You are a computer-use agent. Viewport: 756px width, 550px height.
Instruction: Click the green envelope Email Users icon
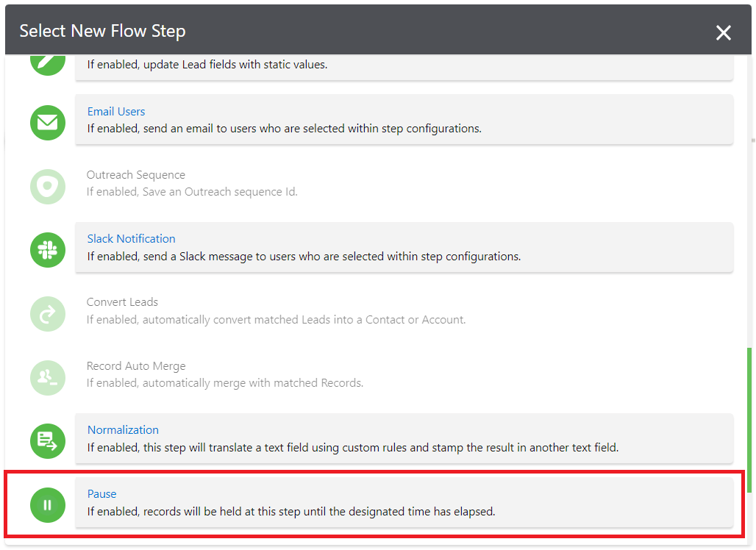click(x=48, y=123)
